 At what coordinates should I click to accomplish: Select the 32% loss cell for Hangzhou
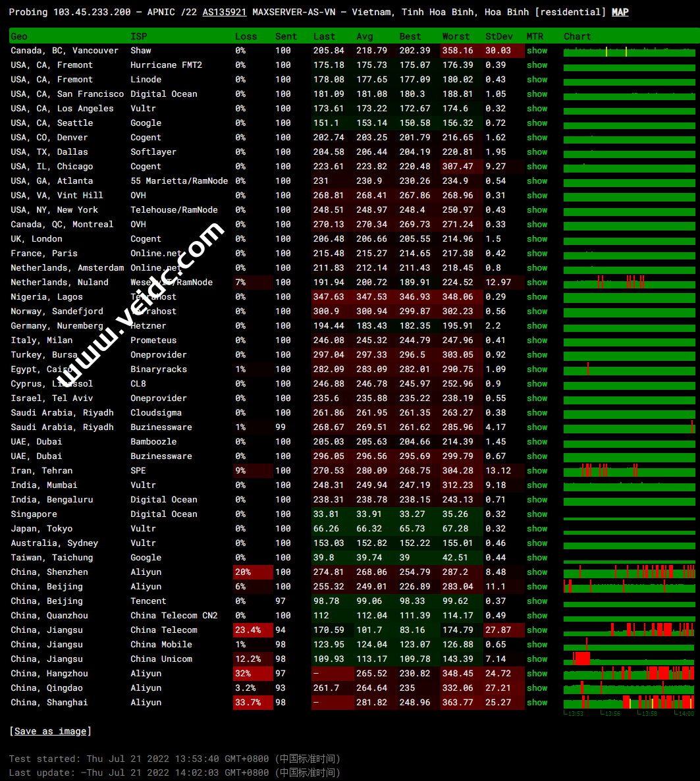[253, 674]
